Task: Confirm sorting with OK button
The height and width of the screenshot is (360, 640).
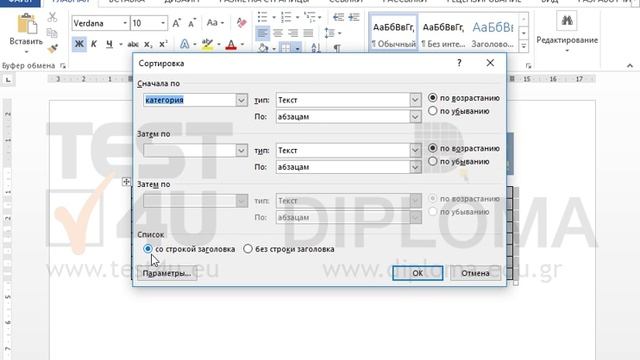Action: [418, 273]
